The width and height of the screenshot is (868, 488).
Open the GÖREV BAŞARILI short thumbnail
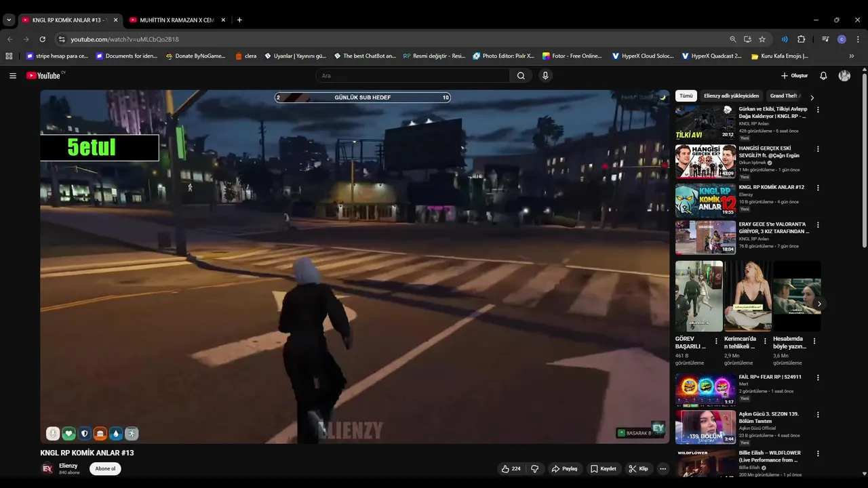pyautogui.click(x=699, y=296)
